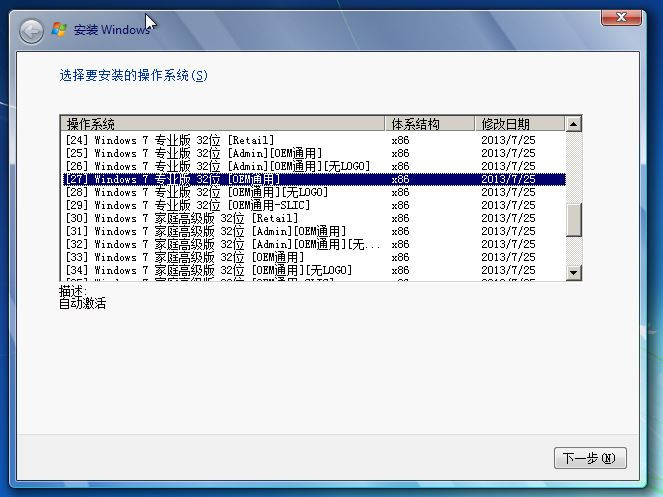
Task: Select [32] 家庭高级版 [Admin][OEM通用][无... row
Action: point(314,244)
